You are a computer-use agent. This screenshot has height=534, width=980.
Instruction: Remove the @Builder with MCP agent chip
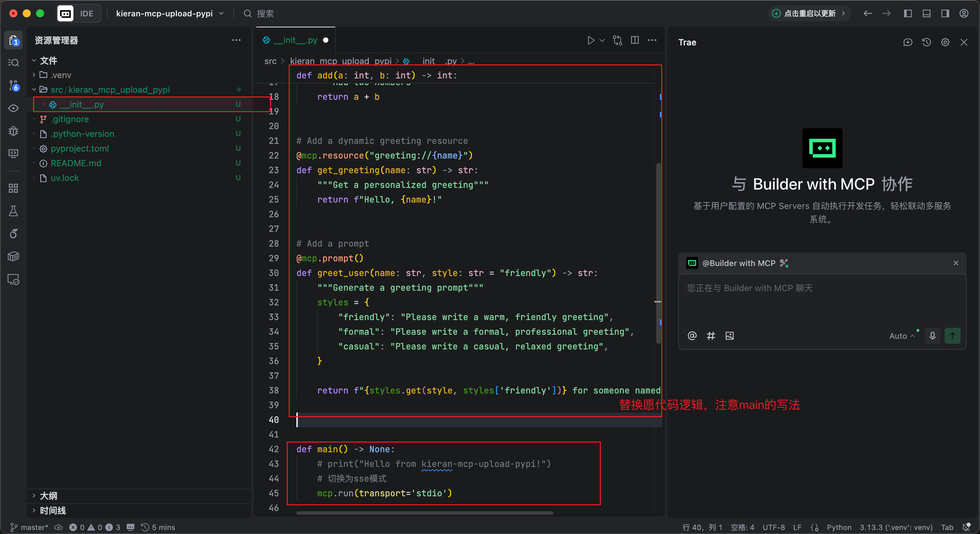956,263
